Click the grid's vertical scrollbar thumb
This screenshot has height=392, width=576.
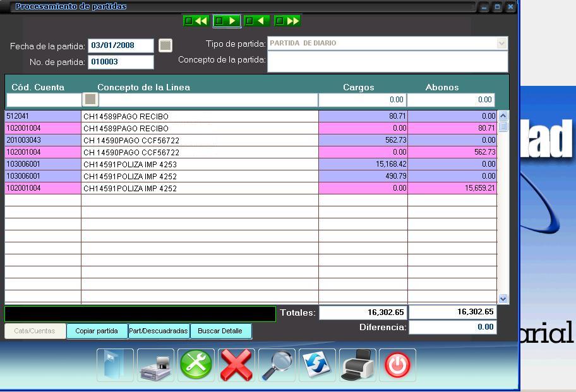click(503, 127)
